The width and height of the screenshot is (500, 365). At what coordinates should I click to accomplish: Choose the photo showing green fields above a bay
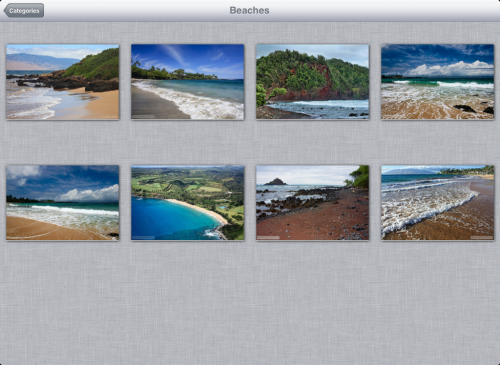(188, 203)
